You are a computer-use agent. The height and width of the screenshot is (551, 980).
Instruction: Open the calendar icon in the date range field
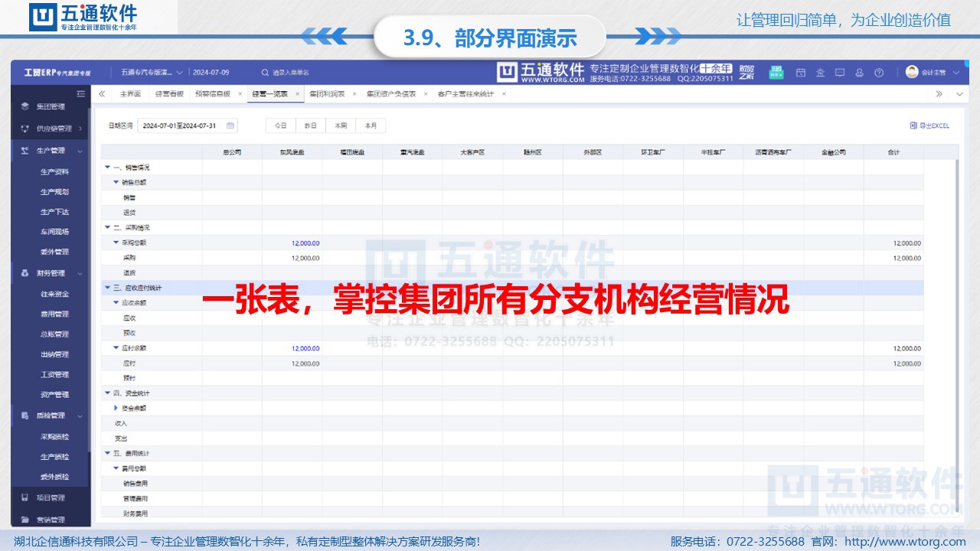point(230,126)
